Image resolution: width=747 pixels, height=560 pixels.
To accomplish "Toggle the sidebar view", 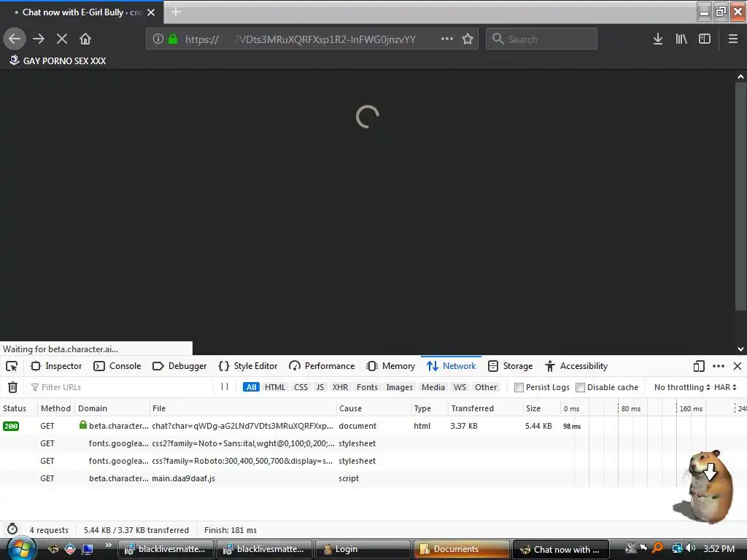I will [x=705, y=39].
